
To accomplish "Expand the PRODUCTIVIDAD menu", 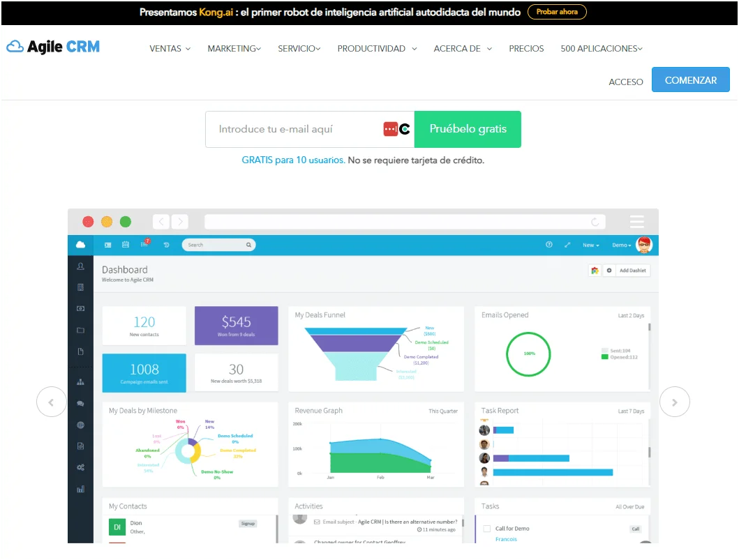I will click(377, 49).
